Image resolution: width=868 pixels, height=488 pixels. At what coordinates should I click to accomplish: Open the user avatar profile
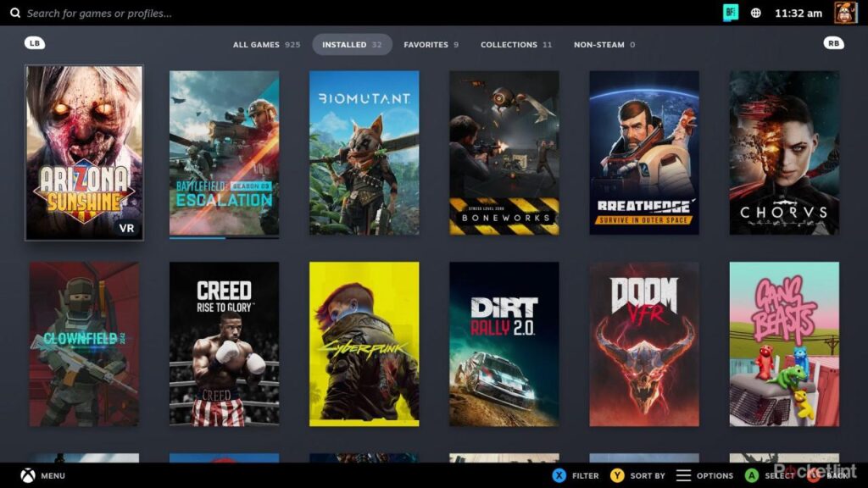(845, 13)
